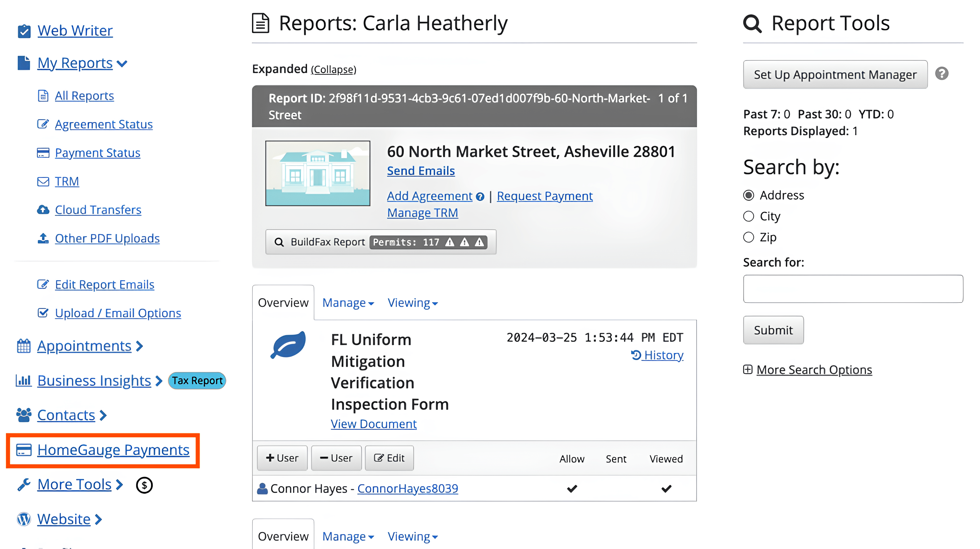This screenshot has height=549, width=980.
Task: Click the +User button
Action: 282,458
